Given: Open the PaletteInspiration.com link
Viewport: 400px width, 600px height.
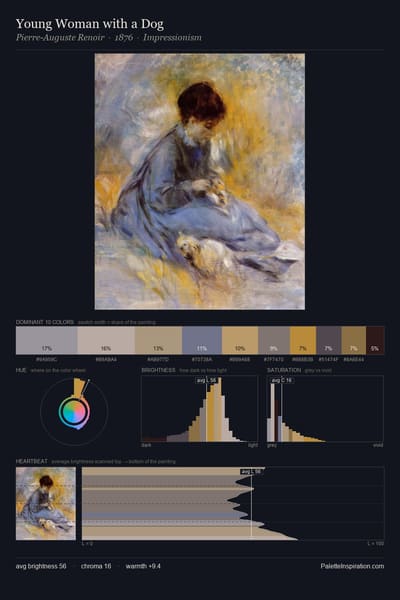Looking at the screenshot, I should click(352, 566).
